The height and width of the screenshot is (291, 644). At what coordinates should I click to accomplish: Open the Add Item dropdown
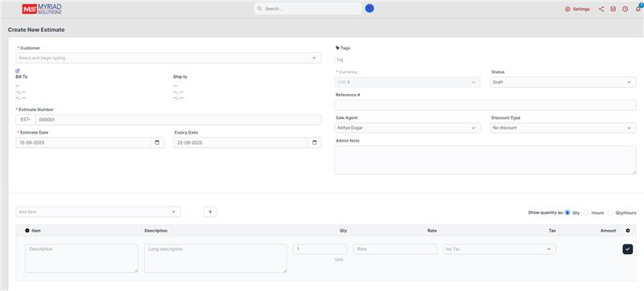point(98,212)
